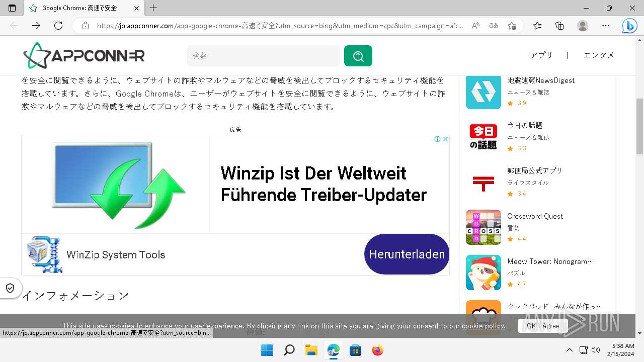
Task: Switch to the Google Chrome: 高速で安全 tab
Action: 85,8
